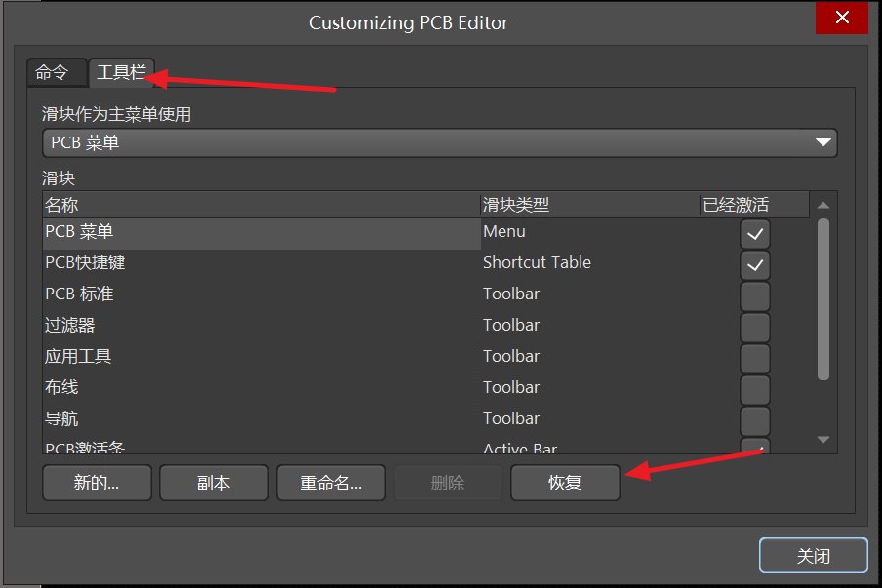Enable the PCB 标准 toolbar checkbox
This screenshot has width=882, height=588.
pos(755,296)
